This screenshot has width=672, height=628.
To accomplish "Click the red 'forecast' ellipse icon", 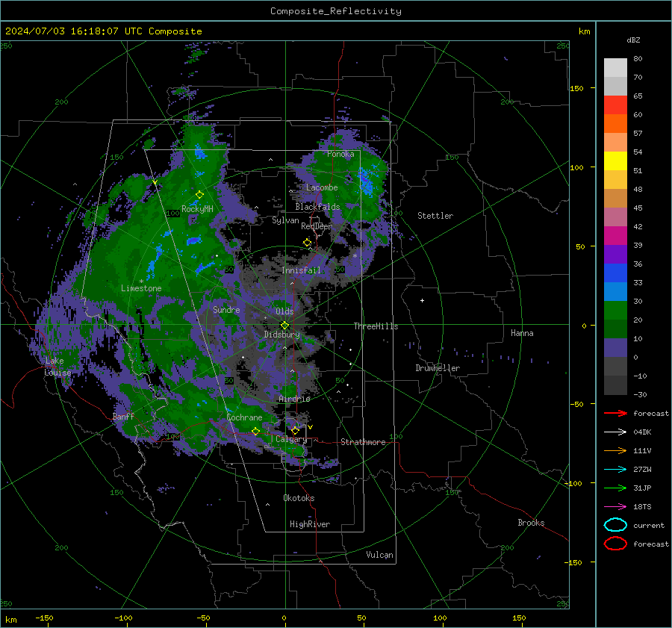I will (x=615, y=544).
